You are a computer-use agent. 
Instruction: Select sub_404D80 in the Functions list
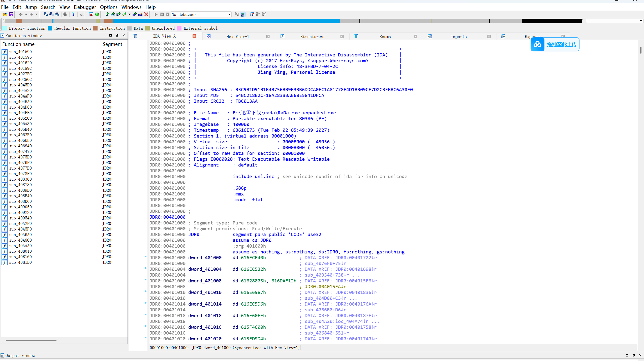point(20,107)
